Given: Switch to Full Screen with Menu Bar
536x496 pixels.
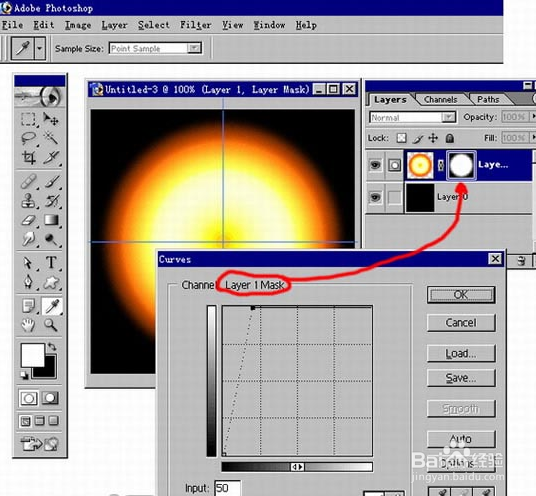Looking at the screenshot, I should tap(40, 421).
